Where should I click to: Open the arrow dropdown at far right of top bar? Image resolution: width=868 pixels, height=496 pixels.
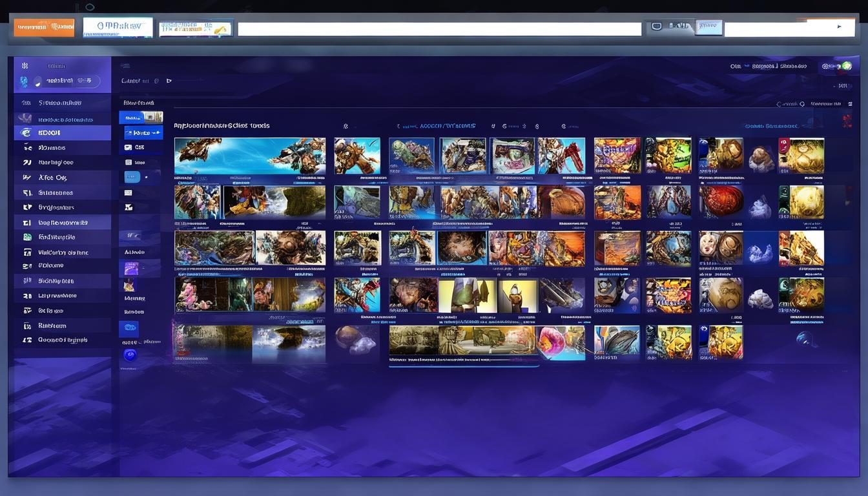tap(839, 27)
